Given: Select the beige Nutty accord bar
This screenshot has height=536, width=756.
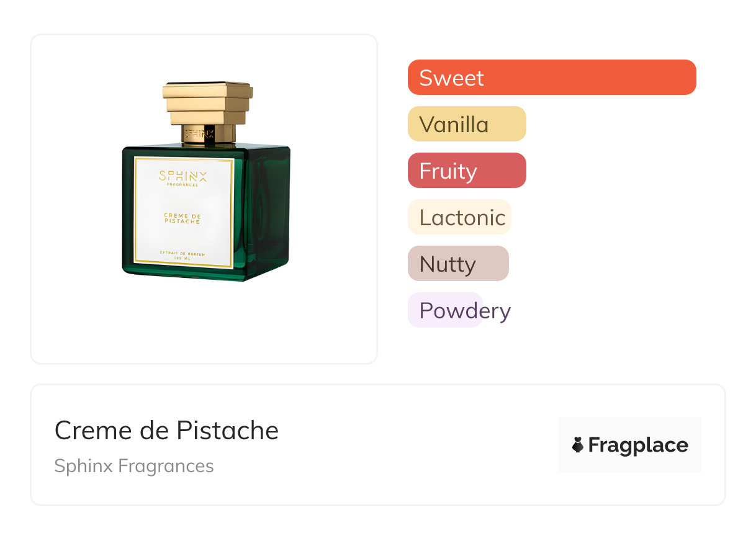Looking at the screenshot, I should [x=458, y=264].
